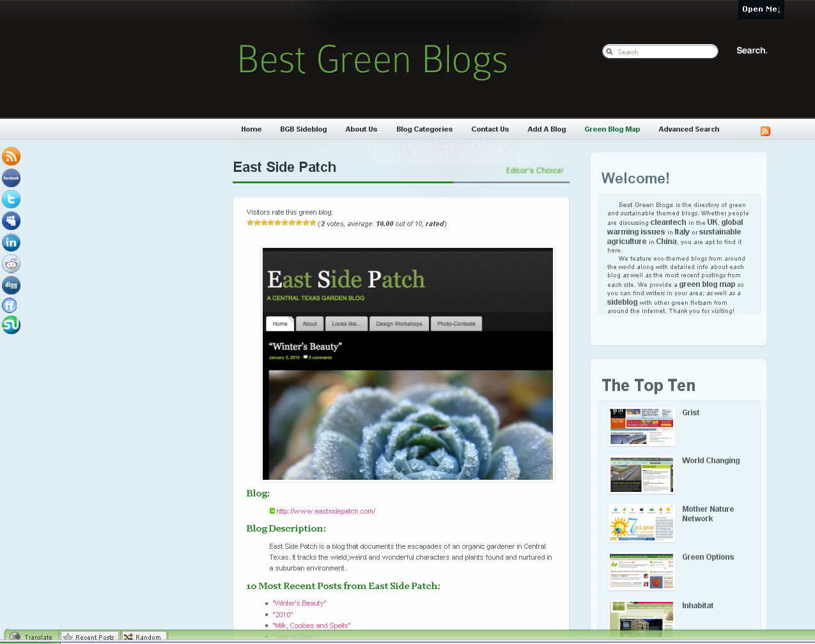Click the cleantech link in Welcome text
This screenshot has width=815, height=644.
point(668,222)
